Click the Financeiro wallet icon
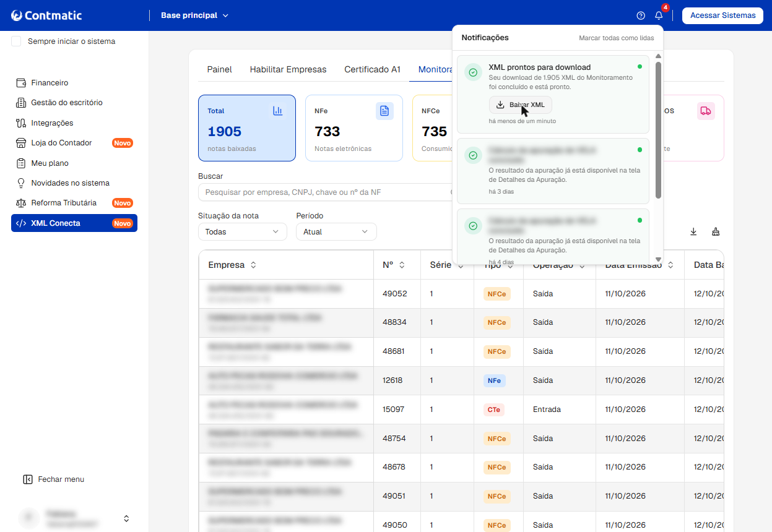The width and height of the screenshot is (772, 532). tap(20, 83)
